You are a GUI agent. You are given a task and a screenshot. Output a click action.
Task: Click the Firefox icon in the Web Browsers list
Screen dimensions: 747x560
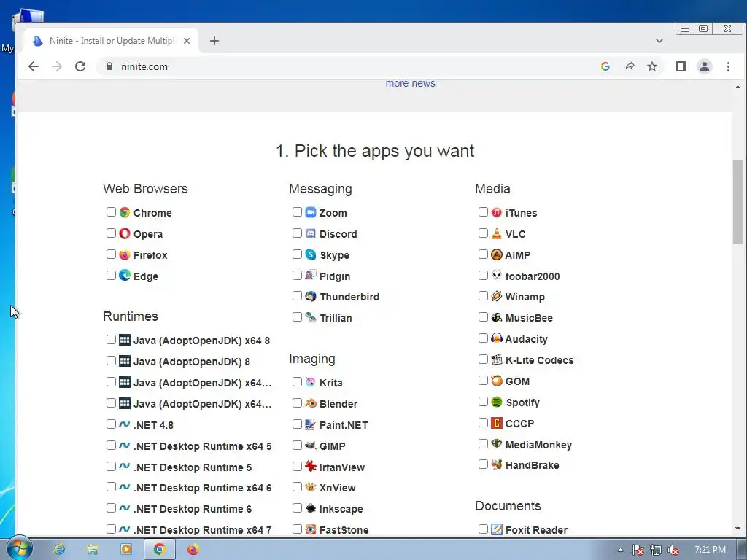pyautogui.click(x=125, y=254)
